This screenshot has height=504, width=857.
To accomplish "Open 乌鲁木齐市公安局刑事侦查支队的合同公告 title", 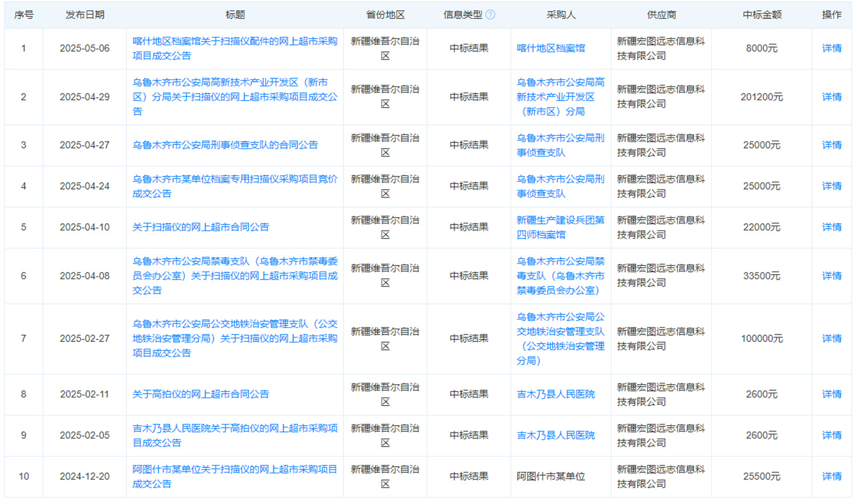I will coord(225,145).
